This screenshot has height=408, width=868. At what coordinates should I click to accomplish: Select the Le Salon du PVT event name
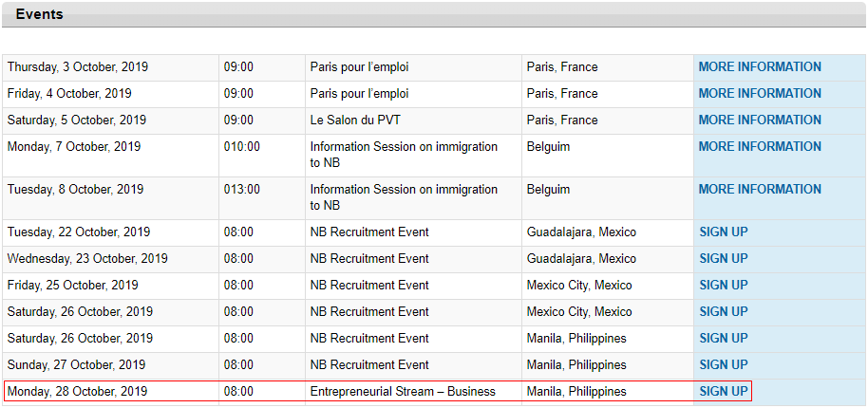point(367,121)
